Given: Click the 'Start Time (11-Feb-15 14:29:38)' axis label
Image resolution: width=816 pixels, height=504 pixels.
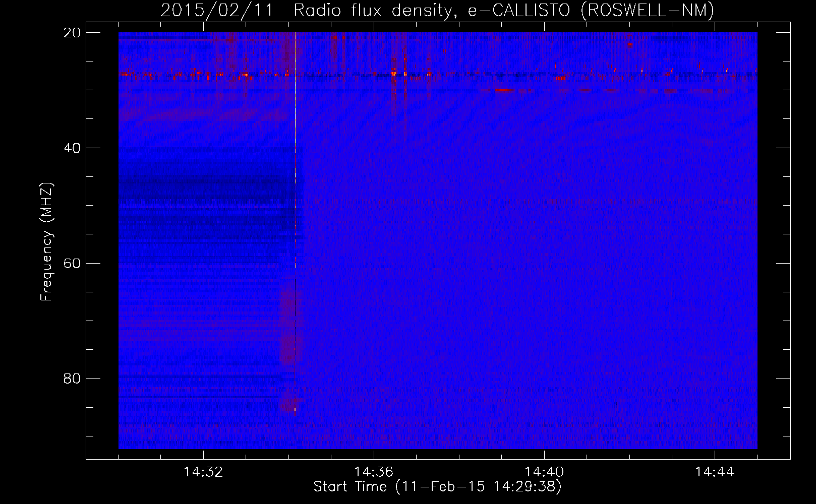Looking at the screenshot, I should [437, 487].
